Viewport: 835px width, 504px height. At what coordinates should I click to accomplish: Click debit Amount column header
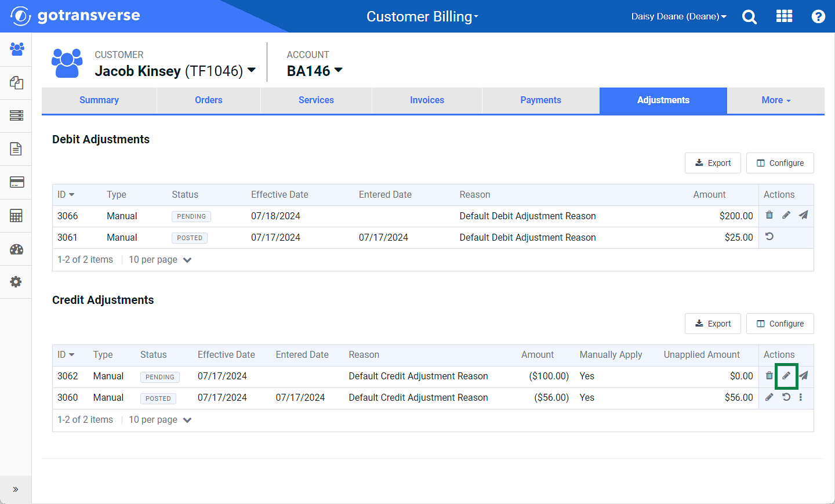tap(709, 195)
